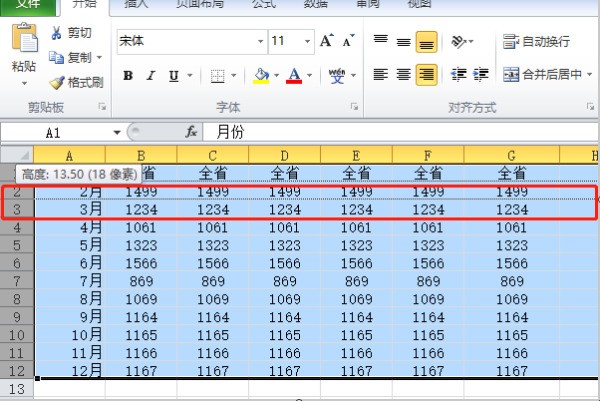
Task: Toggle bold formatting
Action: (128, 75)
